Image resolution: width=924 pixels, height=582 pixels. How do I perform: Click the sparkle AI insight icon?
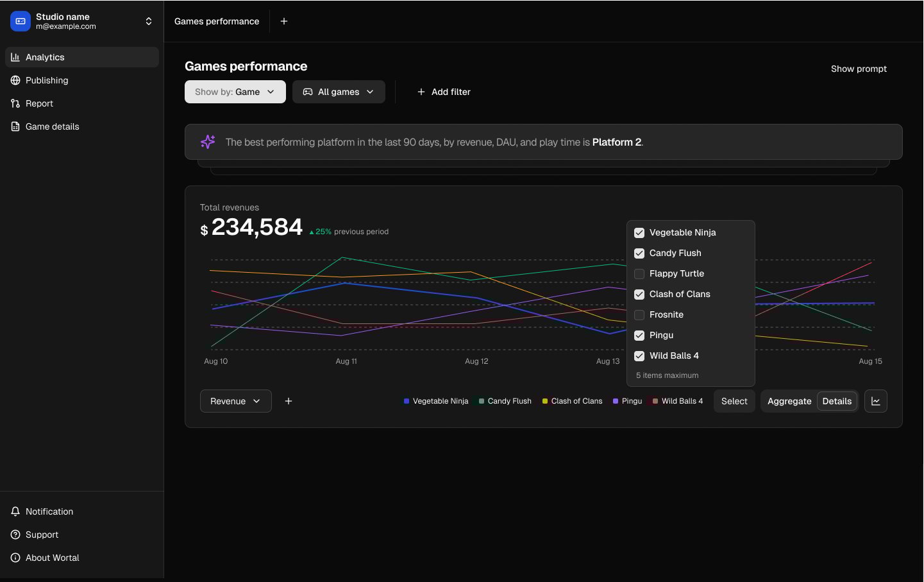(x=208, y=142)
